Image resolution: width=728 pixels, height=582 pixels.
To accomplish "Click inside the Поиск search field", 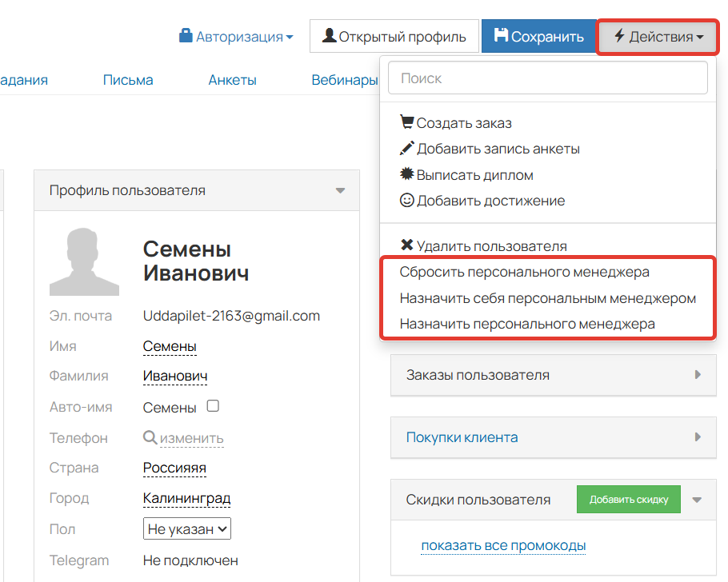I will [547, 78].
